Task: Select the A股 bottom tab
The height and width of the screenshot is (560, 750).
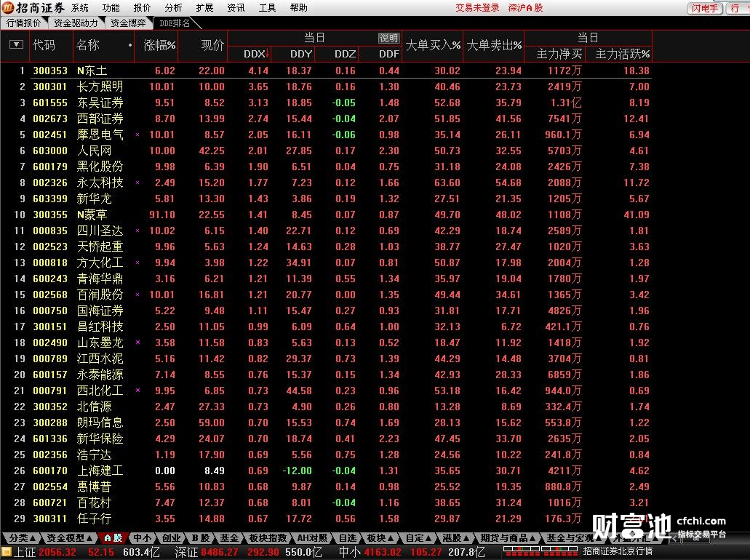Action: click(113, 538)
